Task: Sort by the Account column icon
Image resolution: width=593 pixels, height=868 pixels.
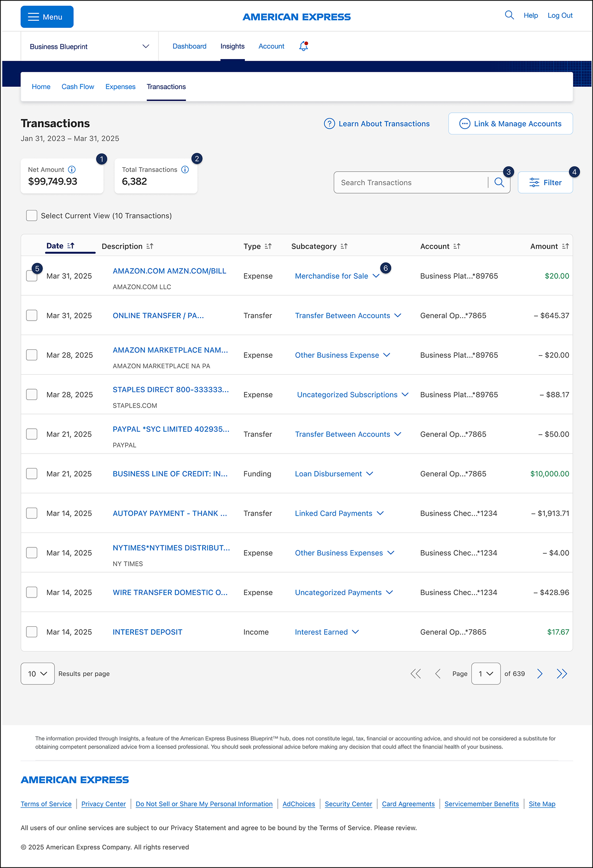Action: coord(457,246)
